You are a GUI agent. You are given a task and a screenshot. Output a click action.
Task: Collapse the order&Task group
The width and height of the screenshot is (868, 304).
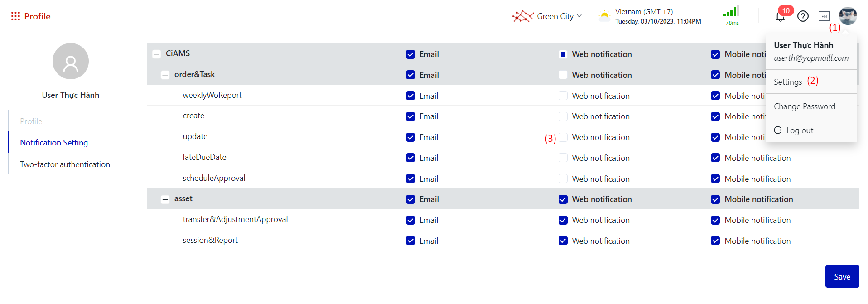coord(165,75)
